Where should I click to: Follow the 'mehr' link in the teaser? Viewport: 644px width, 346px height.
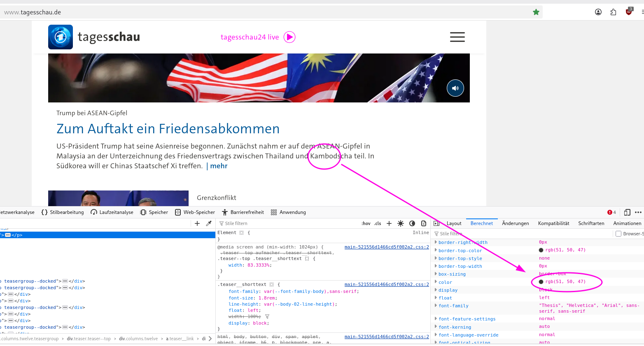point(219,166)
